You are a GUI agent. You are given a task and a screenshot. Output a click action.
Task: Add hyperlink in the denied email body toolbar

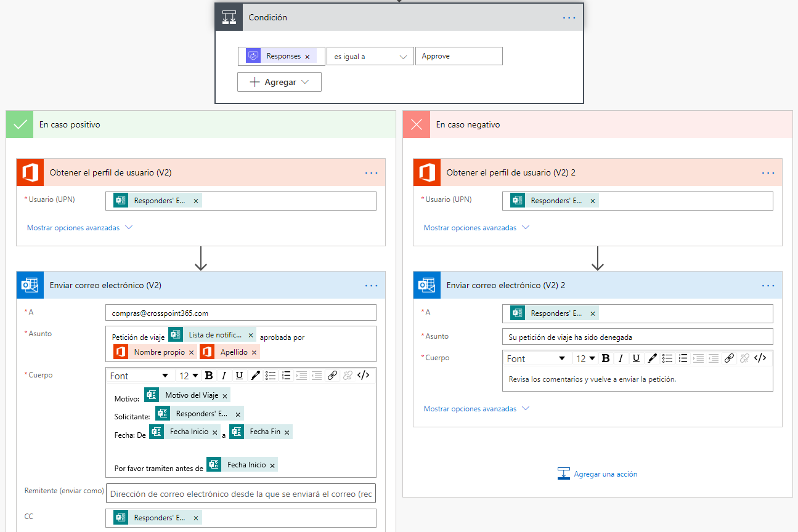pos(729,358)
